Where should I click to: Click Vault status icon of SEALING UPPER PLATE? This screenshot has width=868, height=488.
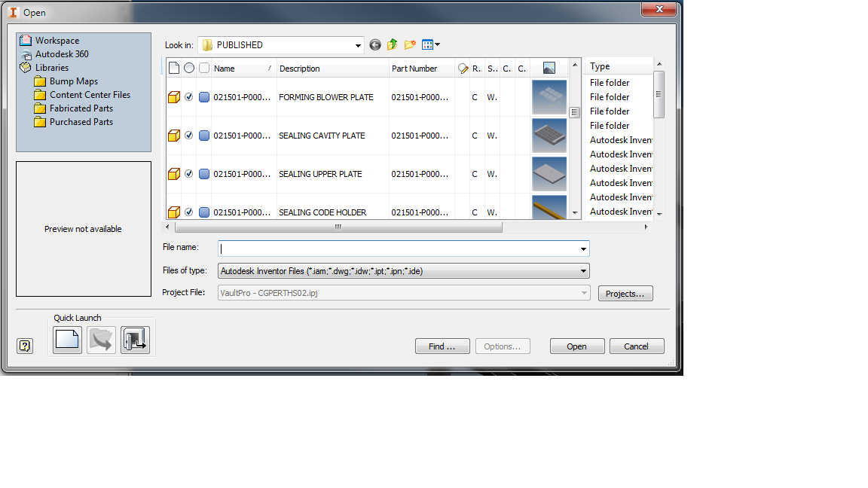189,173
